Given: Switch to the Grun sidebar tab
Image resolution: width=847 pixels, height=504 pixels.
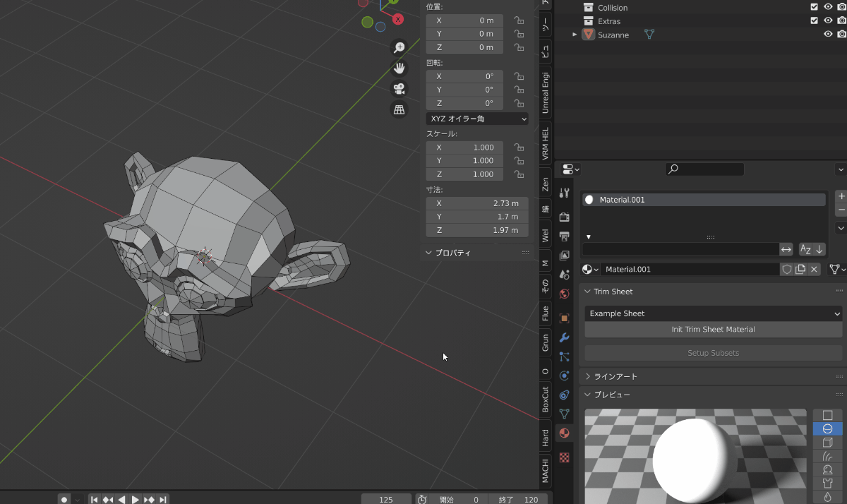Looking at the screenshot, I should pyautogui.click(x=545, y=343).
